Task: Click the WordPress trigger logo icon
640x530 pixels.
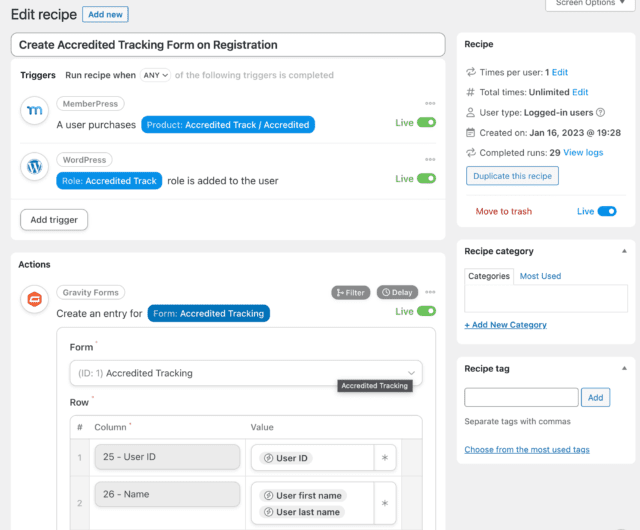Action: (35, 169)
